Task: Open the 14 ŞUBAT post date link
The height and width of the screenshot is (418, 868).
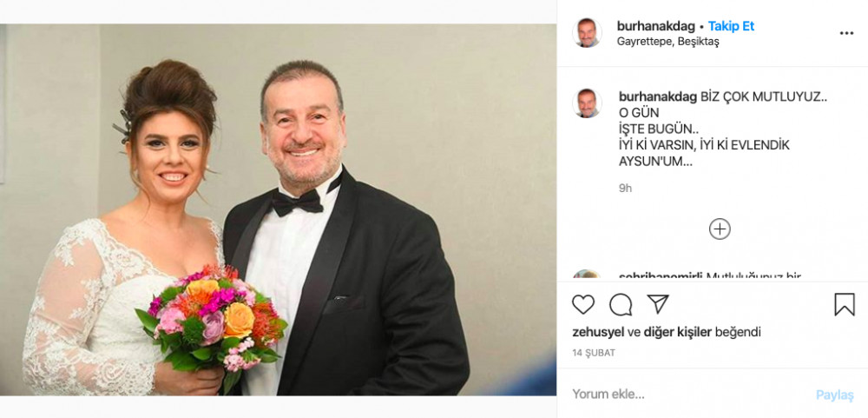Action: (x=594, y=353)
